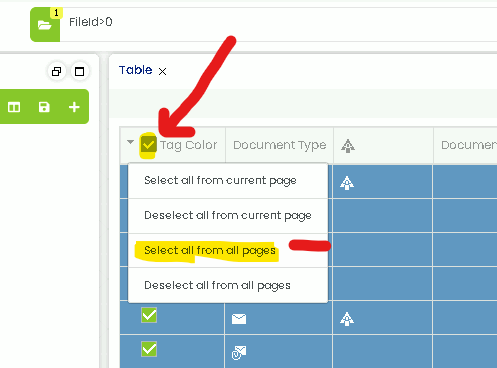This screenshot has height=368, width=497.
Task: Sort by the Tag Color column header
Action: click(188, 145)
